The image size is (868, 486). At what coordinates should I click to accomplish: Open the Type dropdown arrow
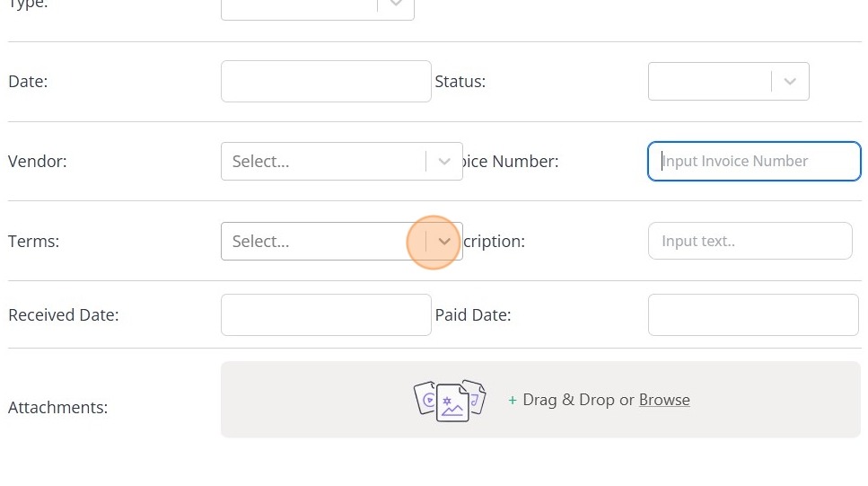(x=396, y=5)
